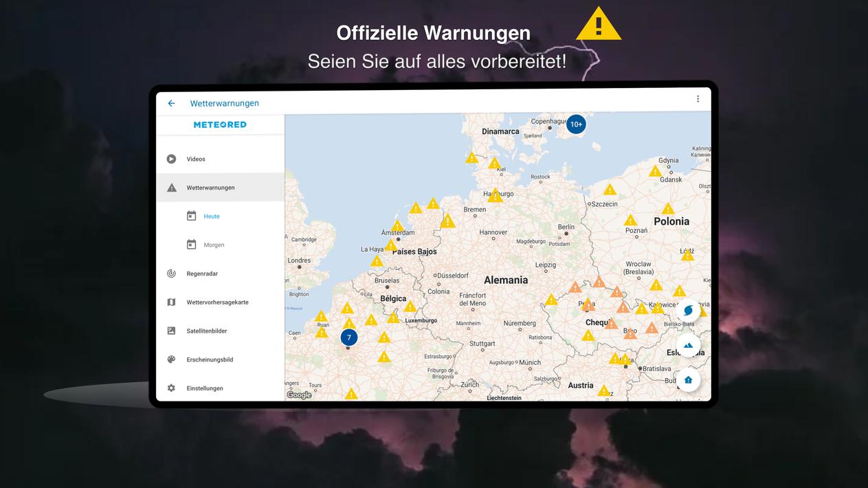This screenshot has width=868, height=488.
Task: Tap warning triangle near Szczecin
Action: pos(610,190)
